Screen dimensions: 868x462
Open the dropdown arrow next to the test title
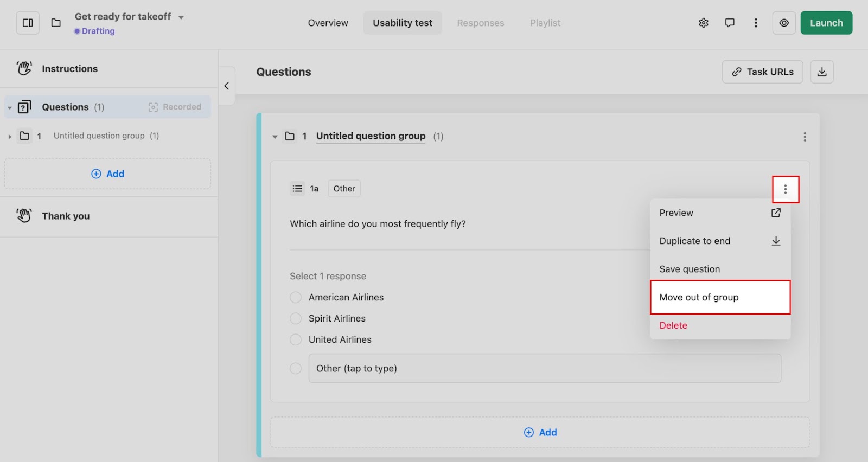coord(181,17)
